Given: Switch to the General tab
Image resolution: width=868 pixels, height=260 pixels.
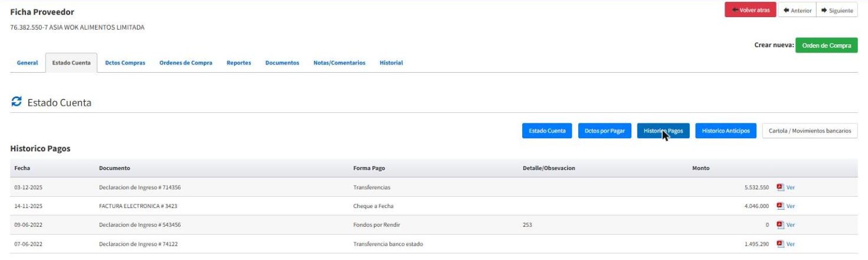Looking at the screenshot, I should click(x=28, y=63).
